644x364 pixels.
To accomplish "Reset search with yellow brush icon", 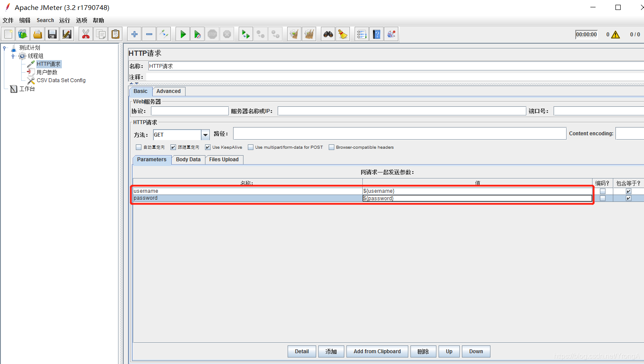I will coord(343,34).
